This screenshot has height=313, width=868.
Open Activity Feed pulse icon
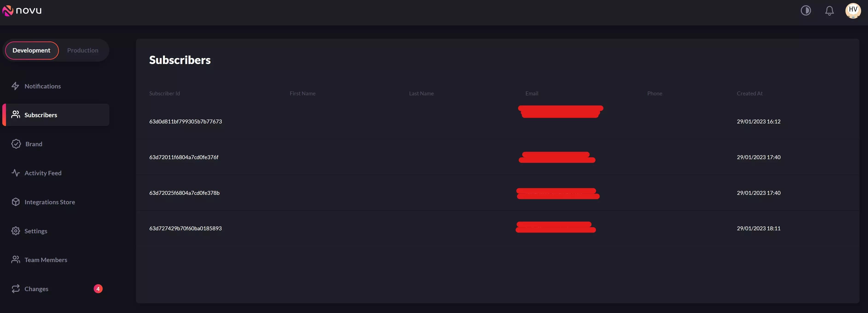[x=15, y=173]
